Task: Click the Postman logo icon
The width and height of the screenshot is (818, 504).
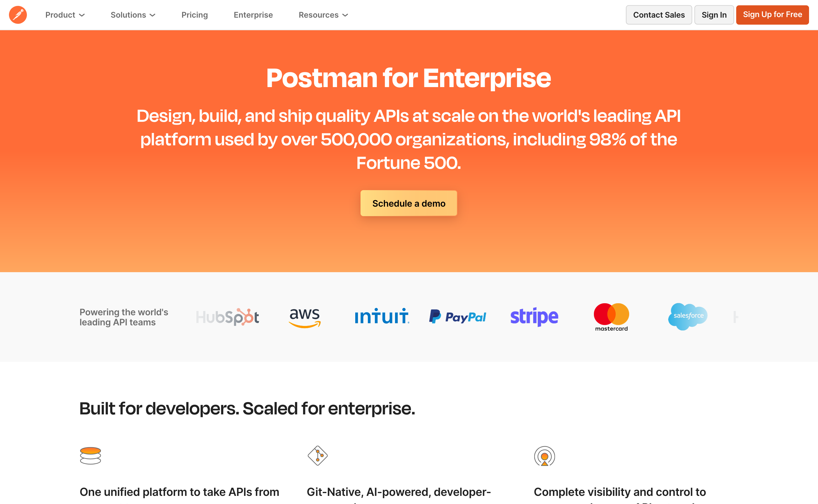Action: (x=18, y=15)
